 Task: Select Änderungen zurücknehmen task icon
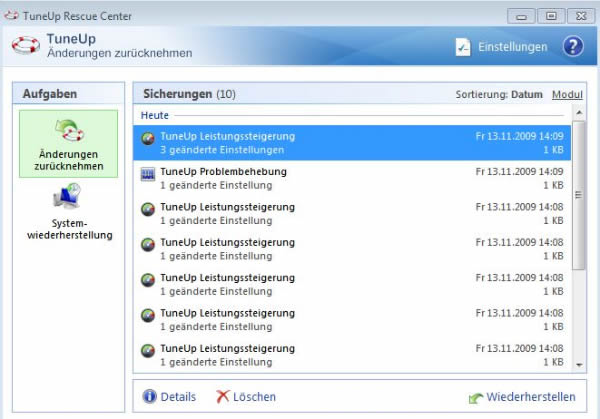tap(69, 130)
